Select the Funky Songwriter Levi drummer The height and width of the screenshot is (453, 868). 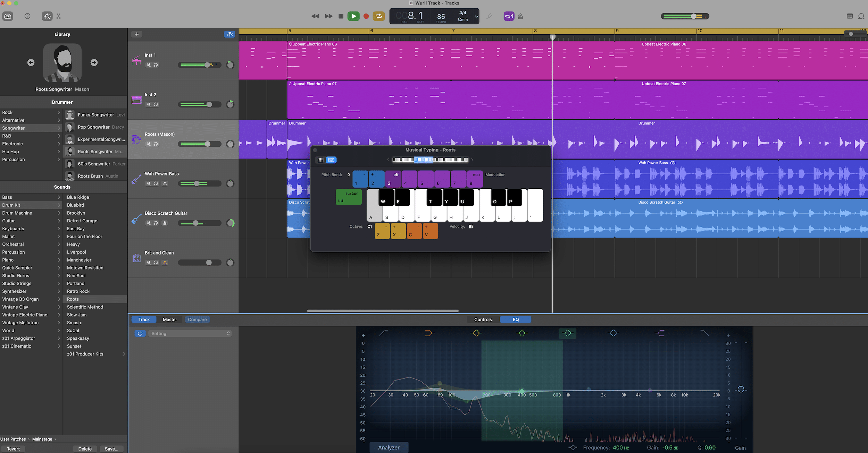[95, 115]
